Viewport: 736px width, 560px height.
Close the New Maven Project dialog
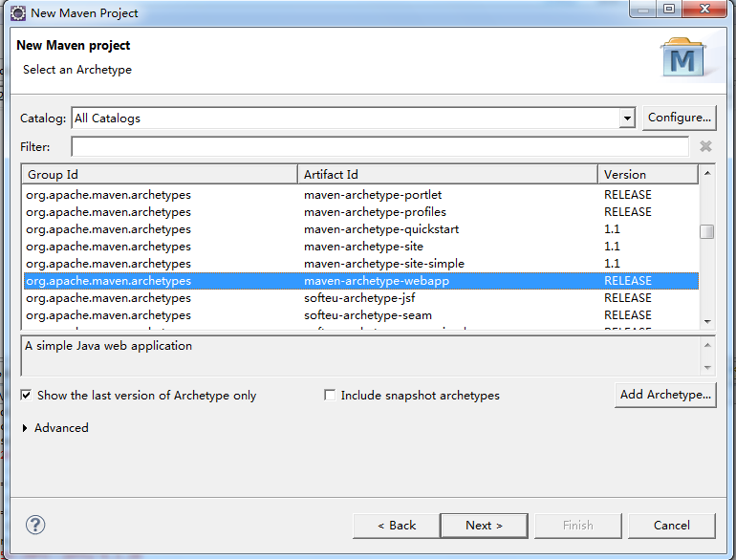pyautogui.click(x=704, y=9)
